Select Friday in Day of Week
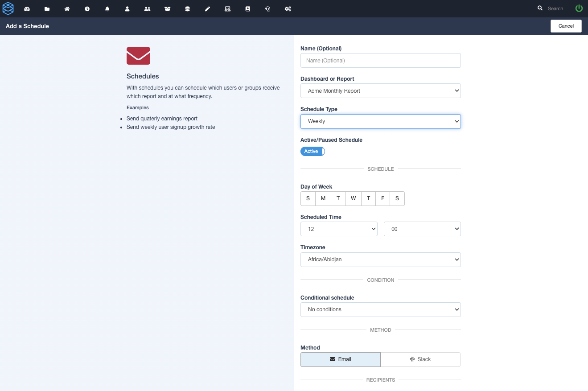Viewport: 588px width, 391px height. (x=382, y=198)
